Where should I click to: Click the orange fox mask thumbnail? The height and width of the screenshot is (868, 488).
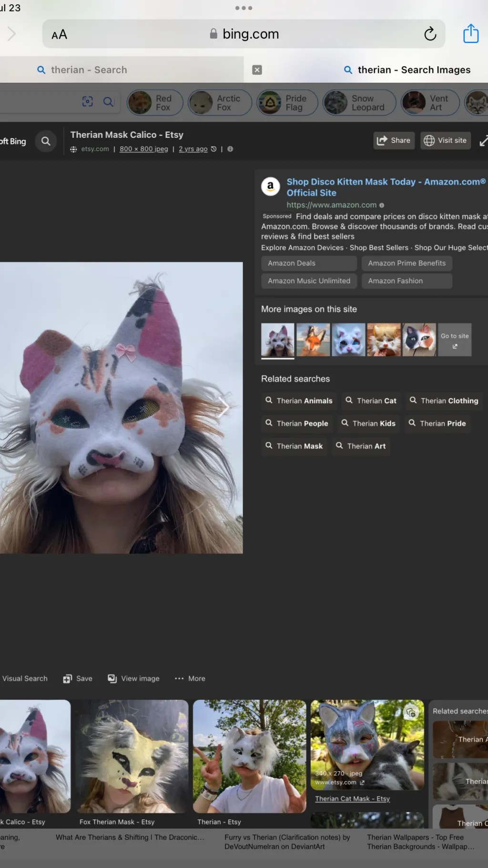313,340
